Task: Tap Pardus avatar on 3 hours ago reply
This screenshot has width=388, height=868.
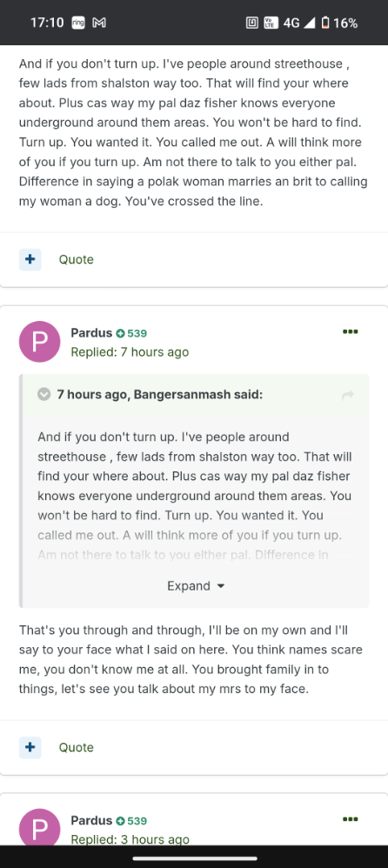Action: (39, 827)
